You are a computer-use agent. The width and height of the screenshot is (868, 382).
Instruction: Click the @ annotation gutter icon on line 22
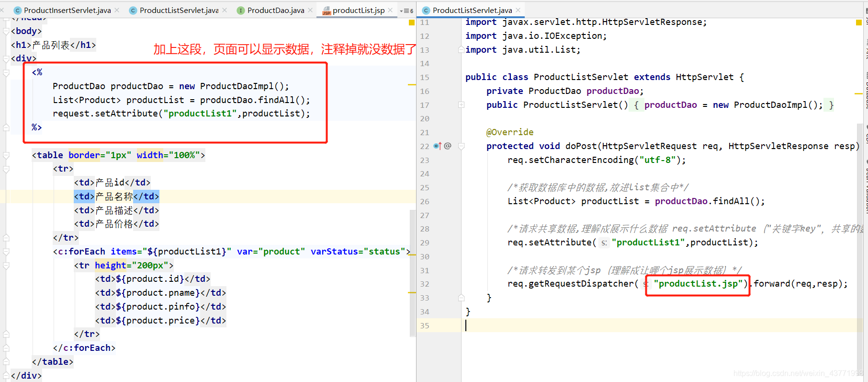[x=448, y=146]
